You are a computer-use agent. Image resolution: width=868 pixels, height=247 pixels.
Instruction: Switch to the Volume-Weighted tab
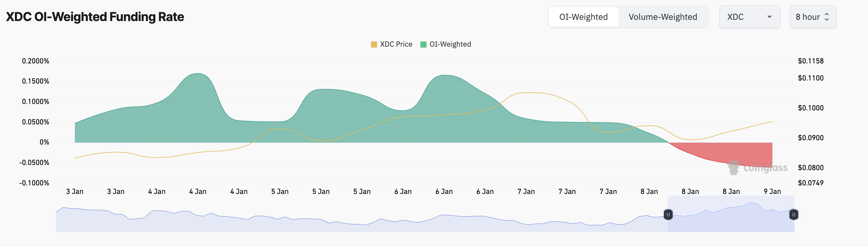pyautogui.click(x=662, y=17)
